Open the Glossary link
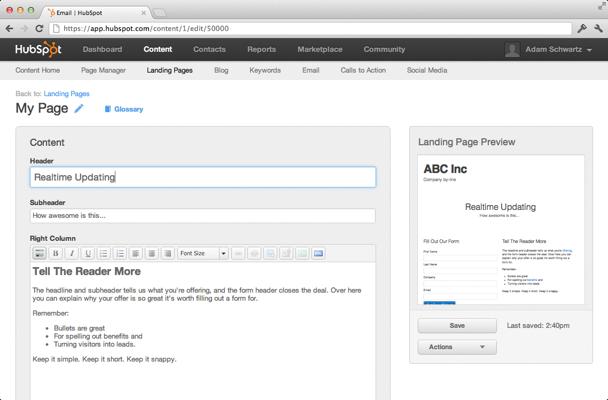This screenshot has height=400, width=608. (124, 109)
